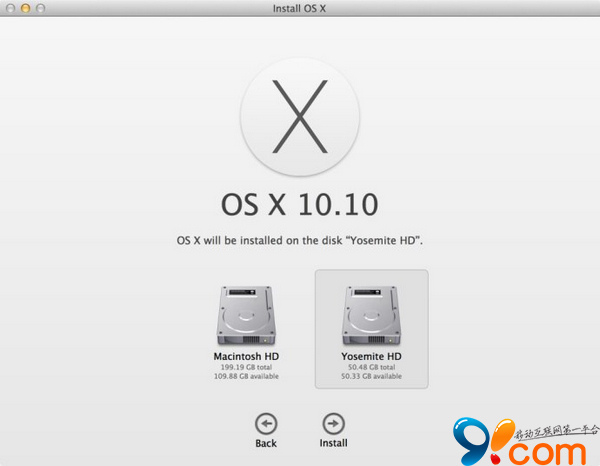Select the Macintosh HD disk icon
The width and height of the screenshot is (600, 466).
click(246, 316)
